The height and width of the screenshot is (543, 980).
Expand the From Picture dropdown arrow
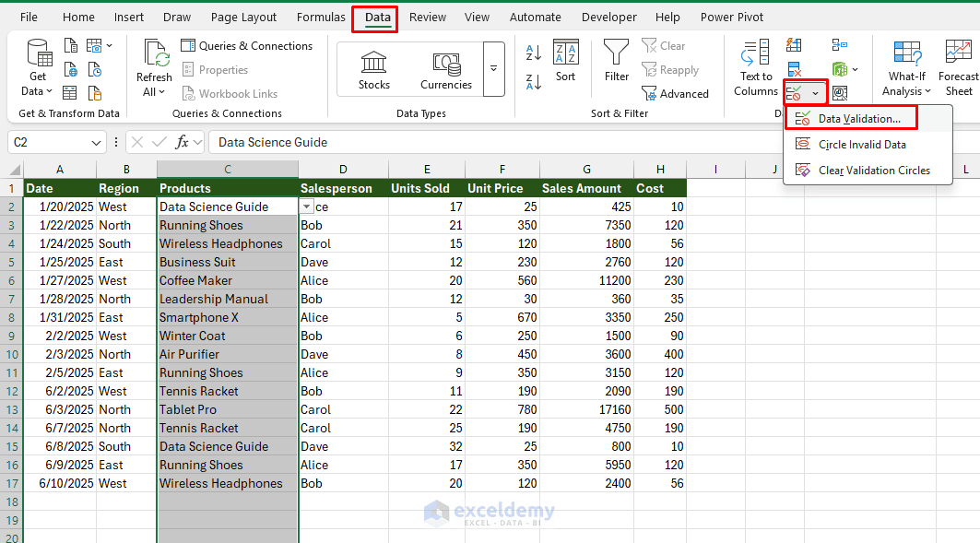click(x=110, y=45)
